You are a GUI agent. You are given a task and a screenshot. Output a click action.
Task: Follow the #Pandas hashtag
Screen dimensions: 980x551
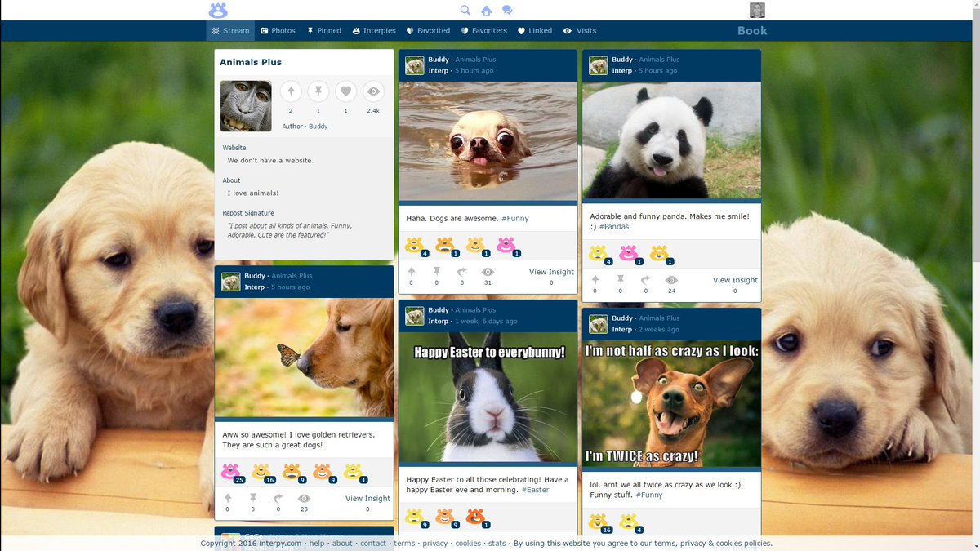tap(614, 227)
